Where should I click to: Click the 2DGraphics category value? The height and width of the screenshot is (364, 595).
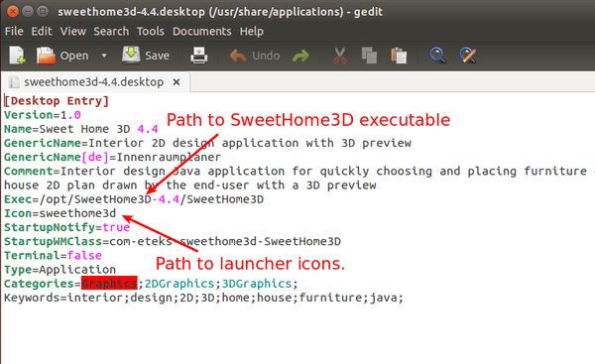click(179, 284)
